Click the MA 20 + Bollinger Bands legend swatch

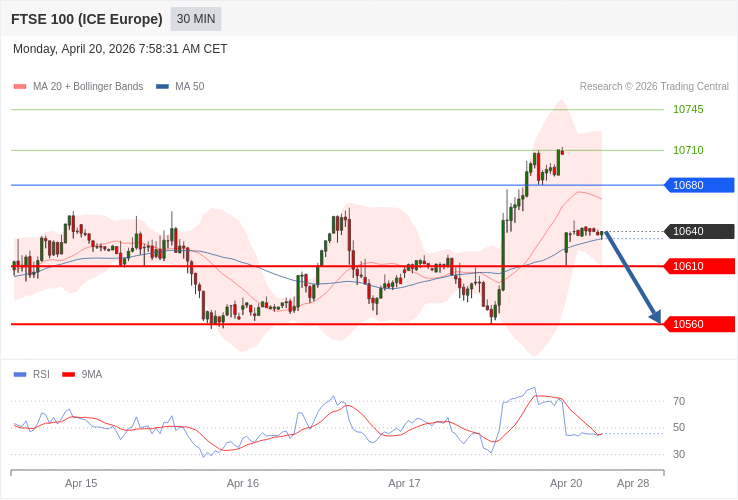pos(20,87)
